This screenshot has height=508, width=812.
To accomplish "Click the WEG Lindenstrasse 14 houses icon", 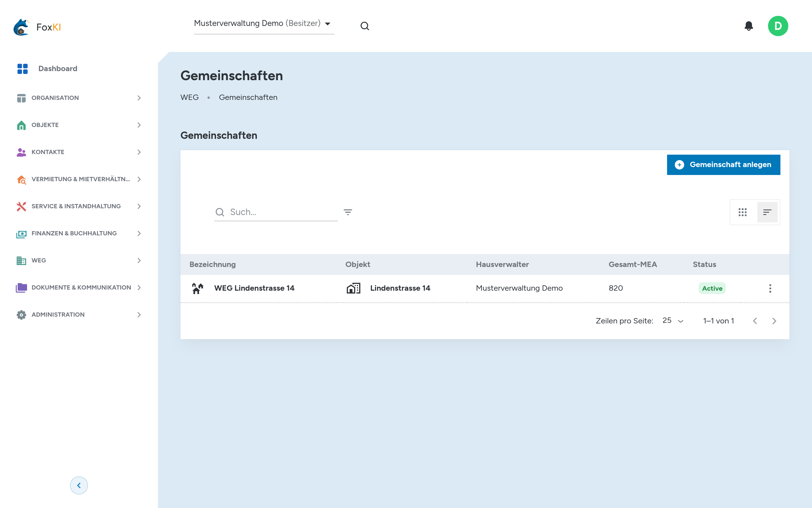I will pos(198,288).
